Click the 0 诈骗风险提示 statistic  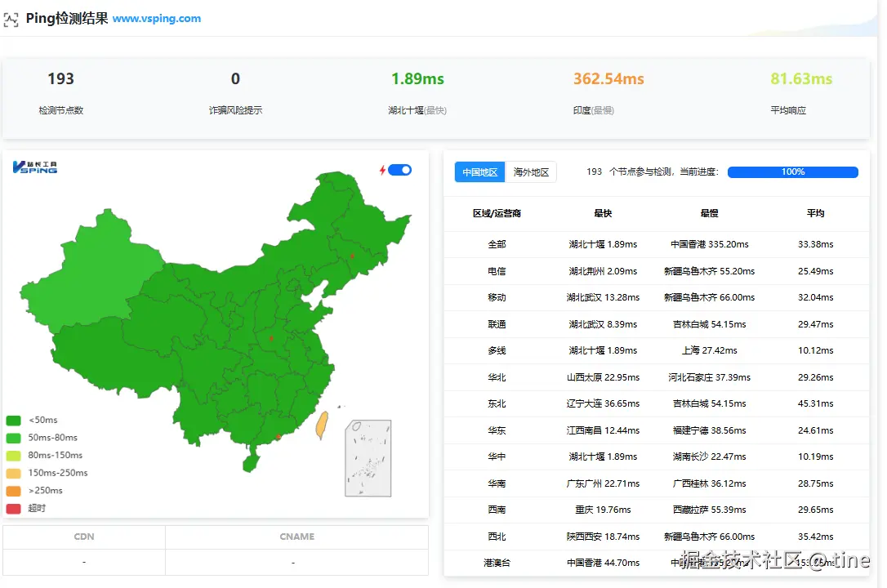click(235, 78)
